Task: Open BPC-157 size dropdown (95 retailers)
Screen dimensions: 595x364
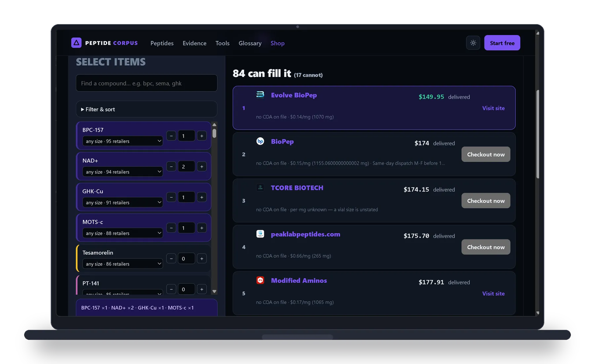Action: pos(123,141)
